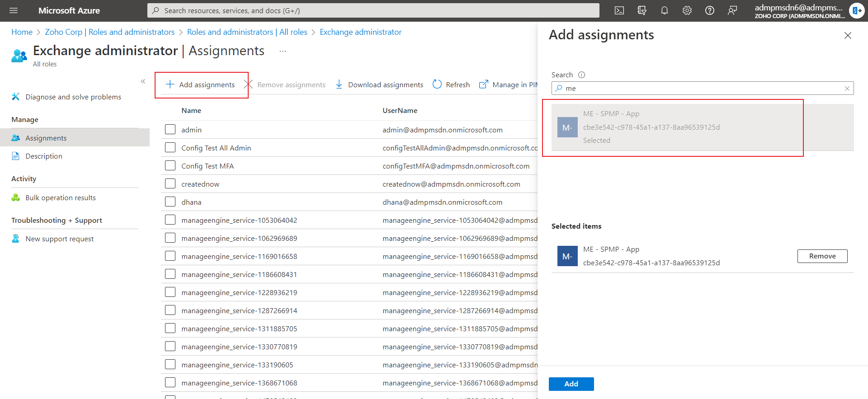Refresh the assignments list
The height and width of the screenshot is (399, 868).
click(x=451, y=84)
